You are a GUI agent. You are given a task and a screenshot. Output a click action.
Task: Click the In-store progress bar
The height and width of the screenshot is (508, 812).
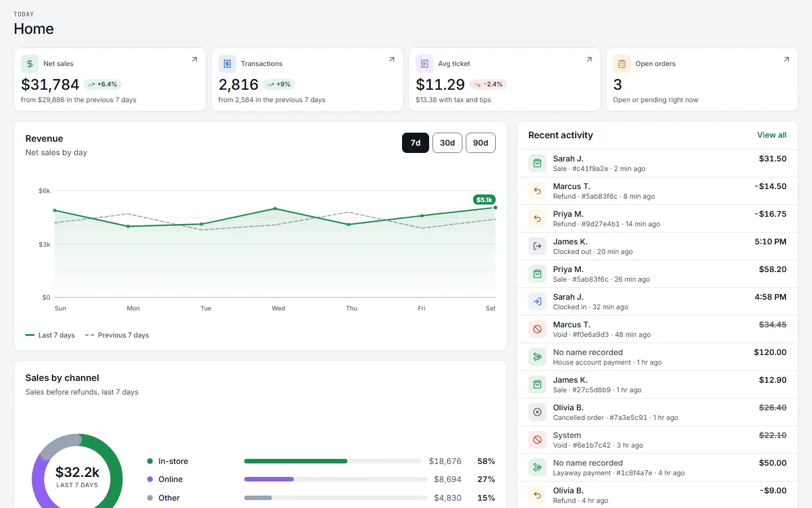point(333,461)
